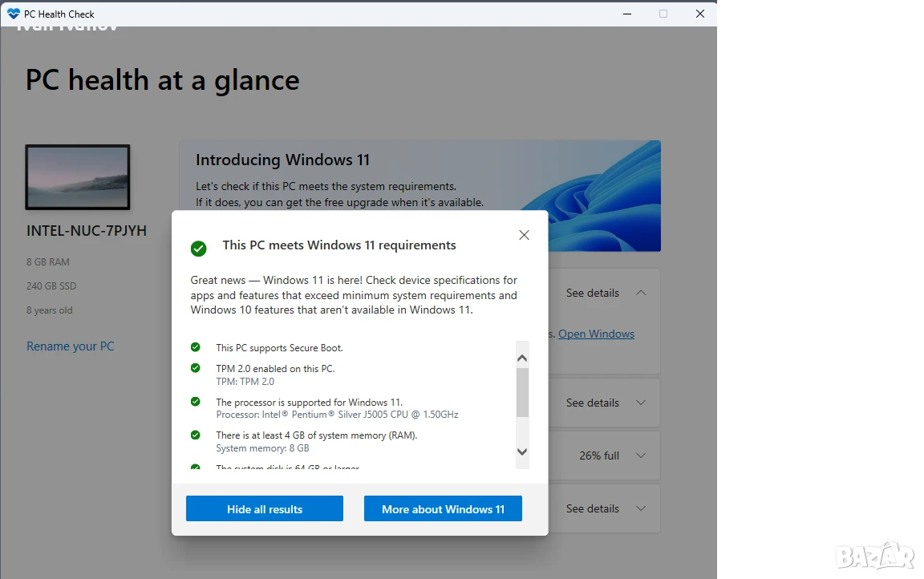Click the Secure Boot check icon
The image size is (924, 579).
point(195,347)
